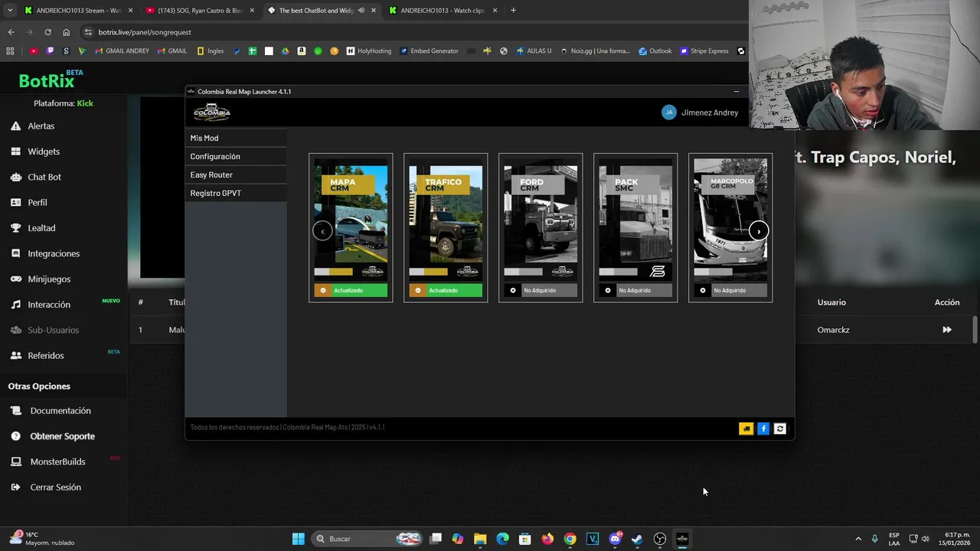This screenshot has width=980, height=551.
Task: Open the HolyHosting bookmark
Action: [368, 51]
